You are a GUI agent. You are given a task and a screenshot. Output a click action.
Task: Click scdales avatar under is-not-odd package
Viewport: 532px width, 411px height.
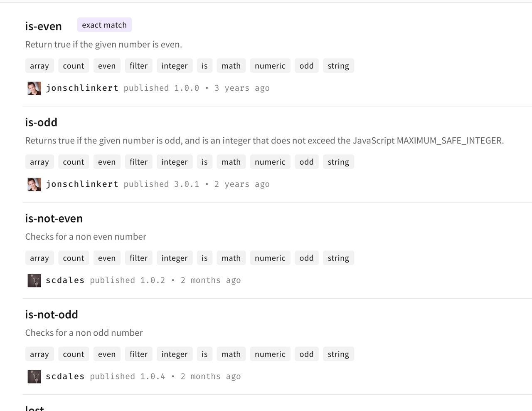[34, 376]
